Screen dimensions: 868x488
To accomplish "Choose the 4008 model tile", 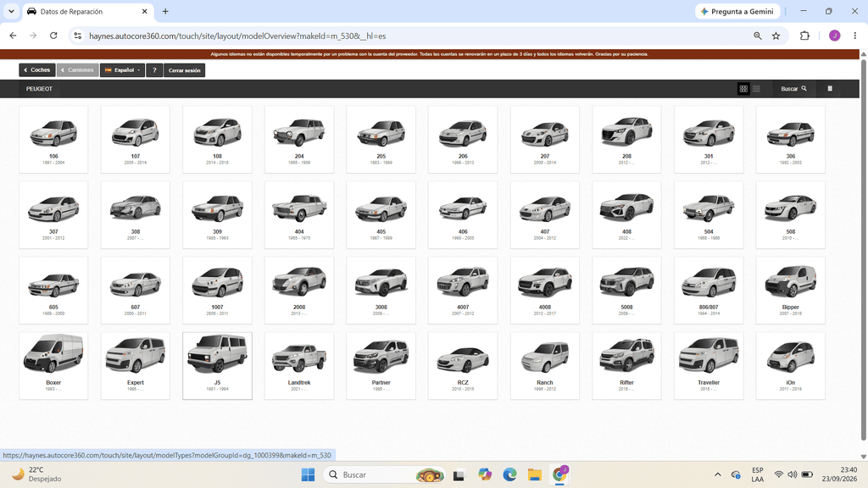I will [545, 291].
